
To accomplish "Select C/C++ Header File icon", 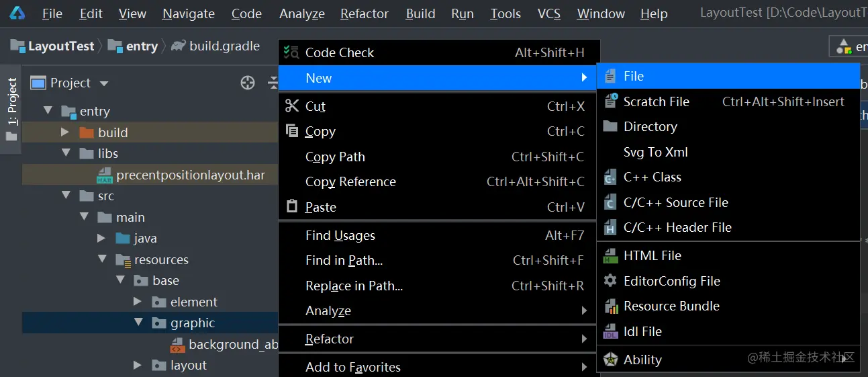I will (x=610, y=228).
